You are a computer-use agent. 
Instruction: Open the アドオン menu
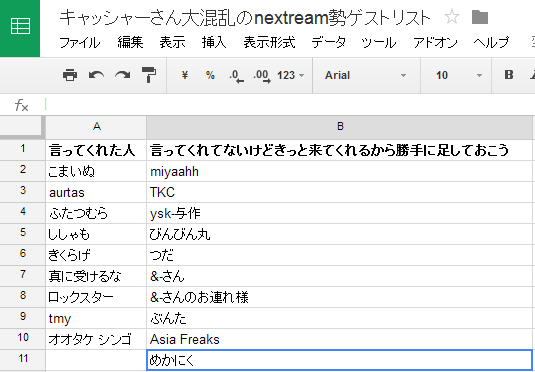pos(435,43)
